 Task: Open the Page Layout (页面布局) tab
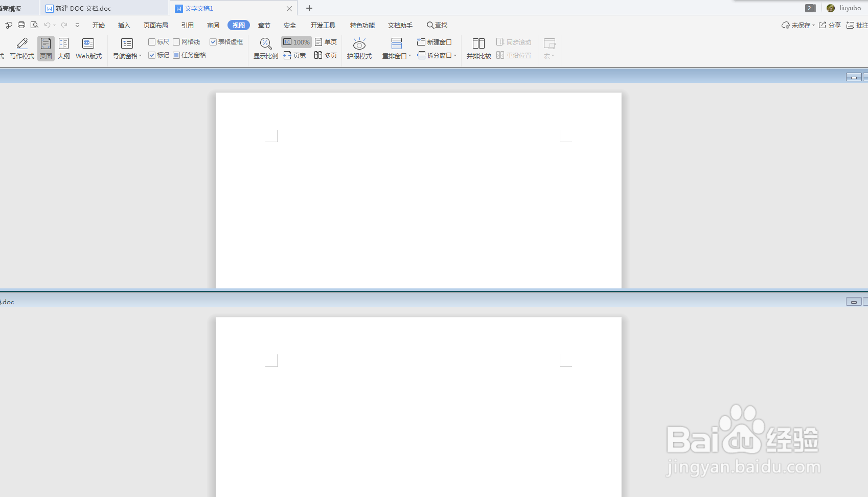tap(156, 25)
